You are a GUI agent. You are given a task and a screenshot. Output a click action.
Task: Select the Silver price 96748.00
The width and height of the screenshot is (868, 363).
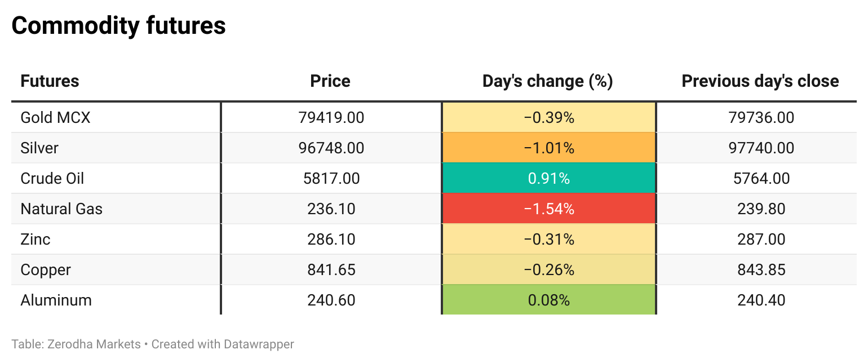tap(331, 148)
